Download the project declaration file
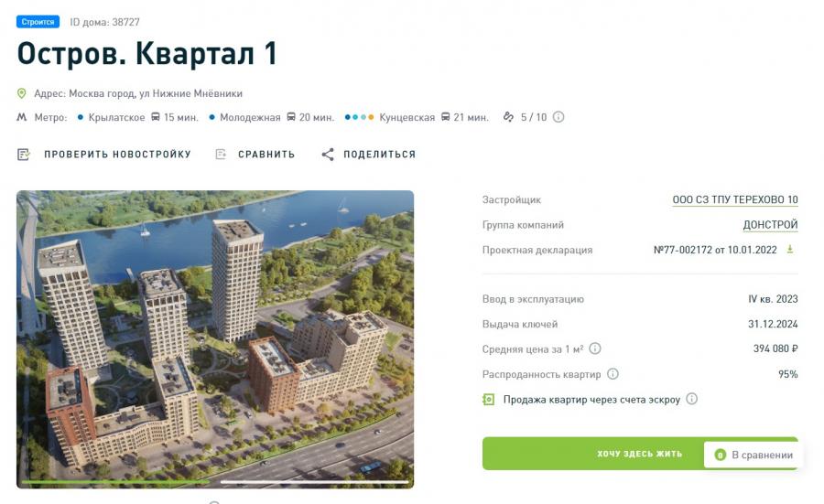824x504 pixels. click(790, 250)
